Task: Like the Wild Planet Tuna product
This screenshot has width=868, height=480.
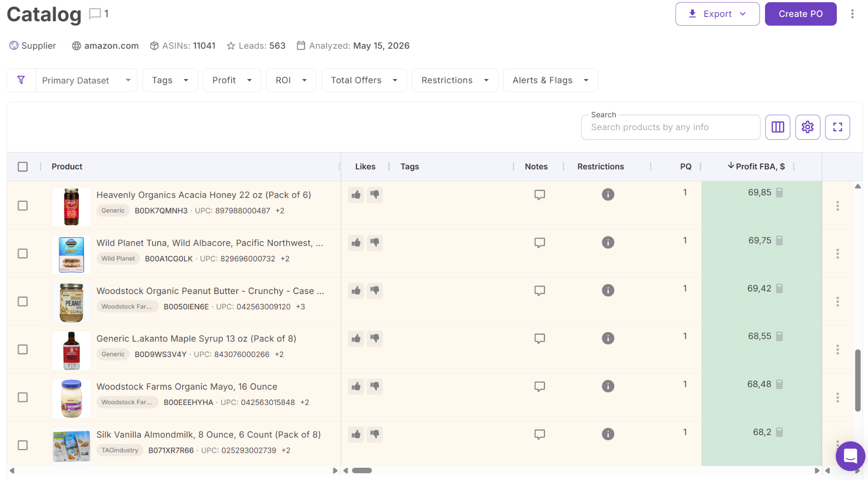Action: click(x=356, y=243)
